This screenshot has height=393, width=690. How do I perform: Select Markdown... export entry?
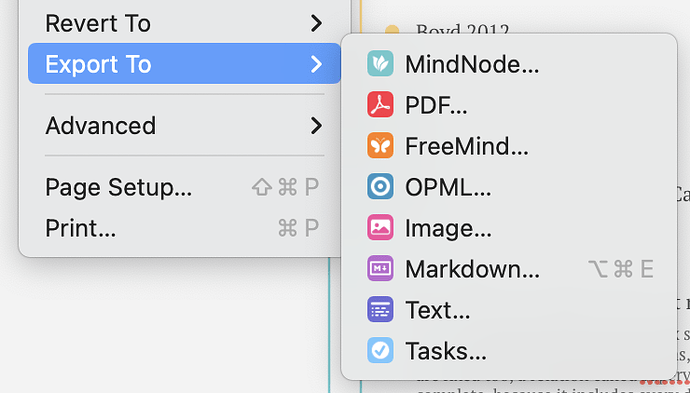coord(509,268)
